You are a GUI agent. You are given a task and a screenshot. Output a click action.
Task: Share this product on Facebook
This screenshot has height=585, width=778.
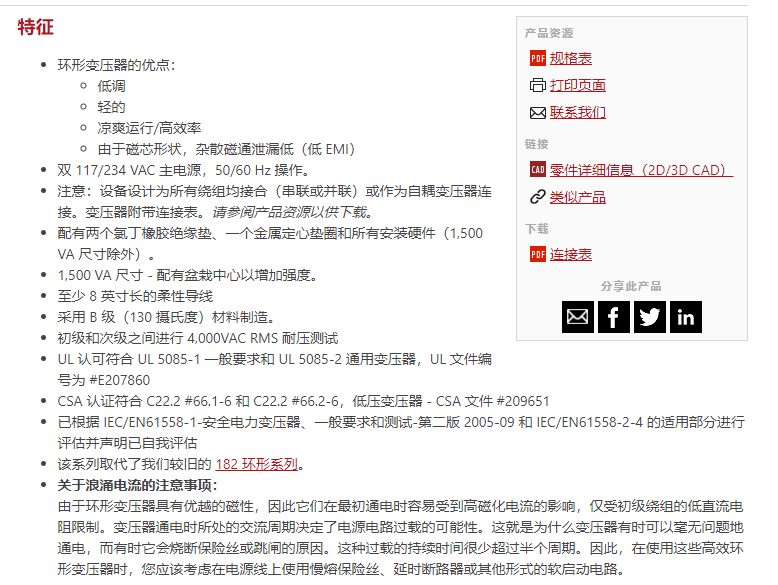pyautogui.click(x=614, y=317)
